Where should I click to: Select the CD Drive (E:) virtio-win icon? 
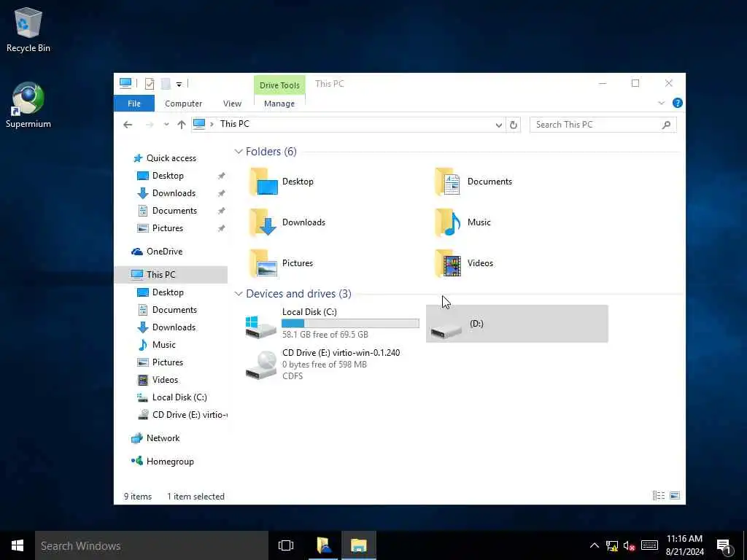260,365
